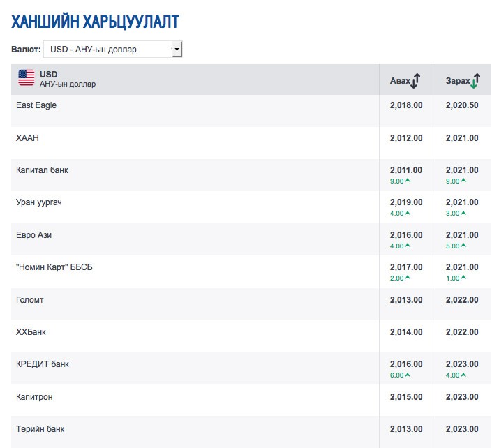Click Уран ургач row name
492x448 pixels.
[39, 202]
